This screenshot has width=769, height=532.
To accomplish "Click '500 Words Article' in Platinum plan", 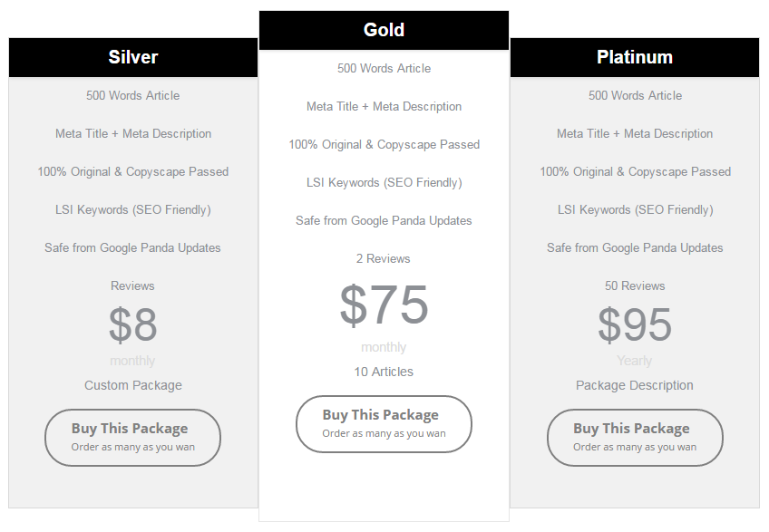I will click(635, 95).
